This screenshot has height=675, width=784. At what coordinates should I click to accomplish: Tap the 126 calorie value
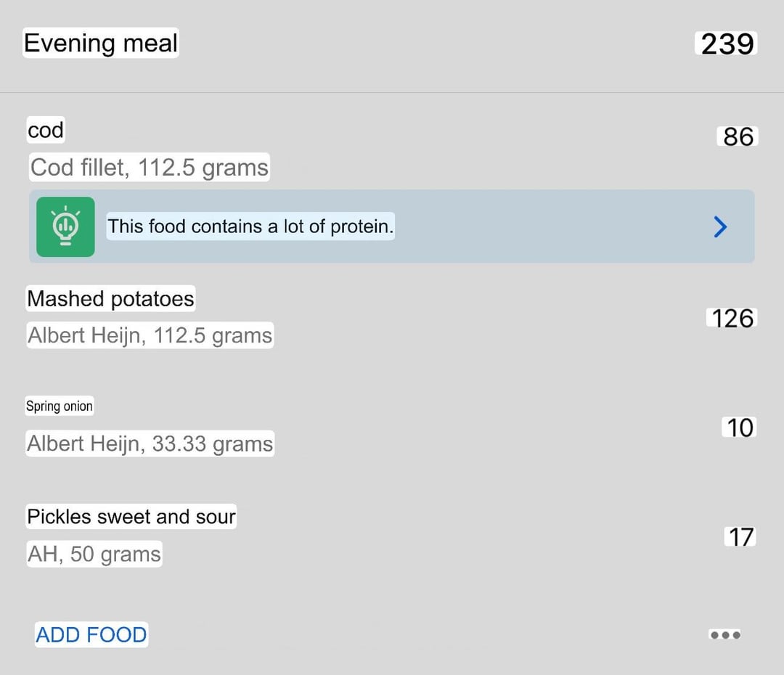732,318
